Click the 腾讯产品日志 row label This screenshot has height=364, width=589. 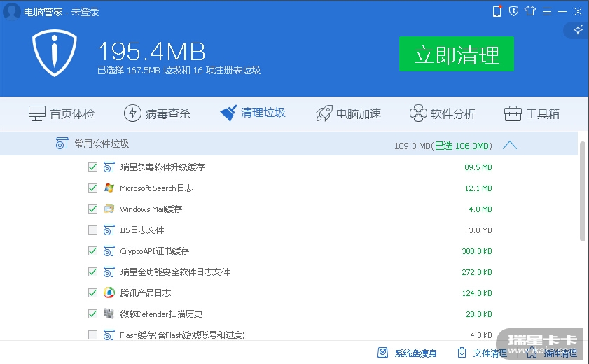146,293
